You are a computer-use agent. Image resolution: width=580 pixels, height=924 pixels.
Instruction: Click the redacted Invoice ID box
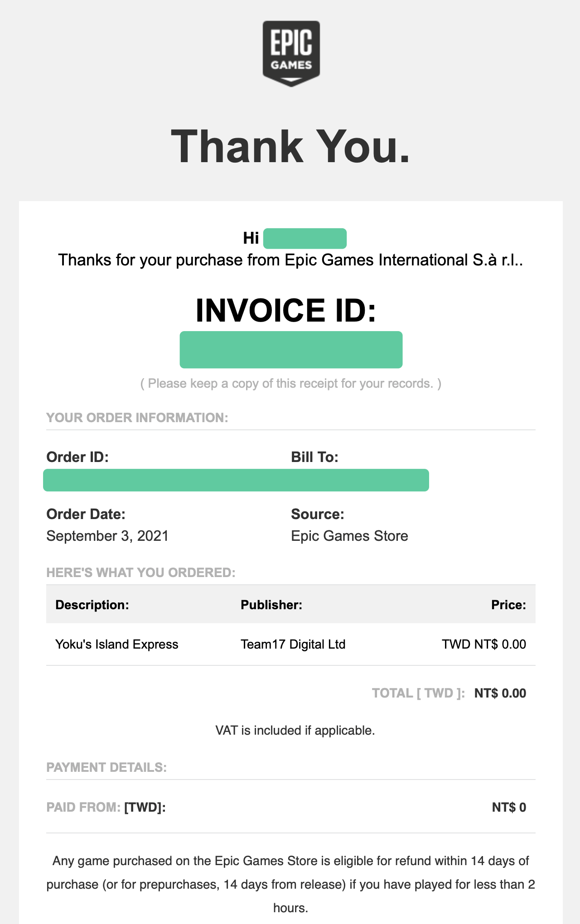(291, 349)
